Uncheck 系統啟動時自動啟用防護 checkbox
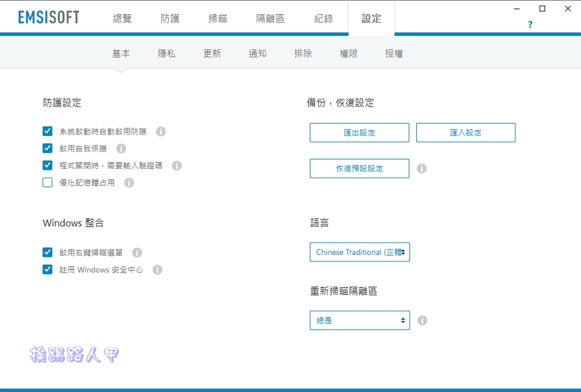 point(47,131)
